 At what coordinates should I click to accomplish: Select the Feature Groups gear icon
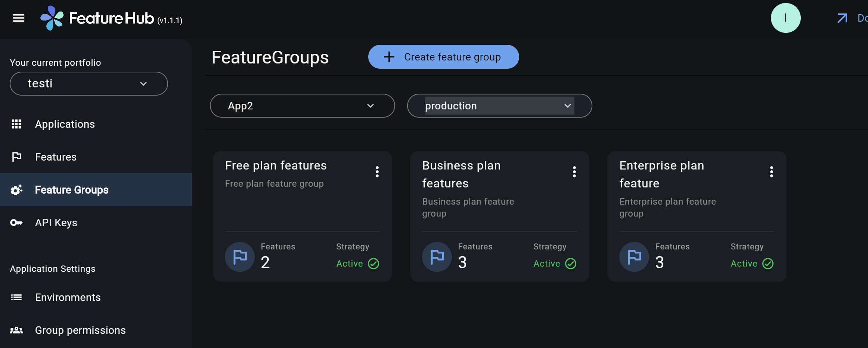(x=16, y=190)
